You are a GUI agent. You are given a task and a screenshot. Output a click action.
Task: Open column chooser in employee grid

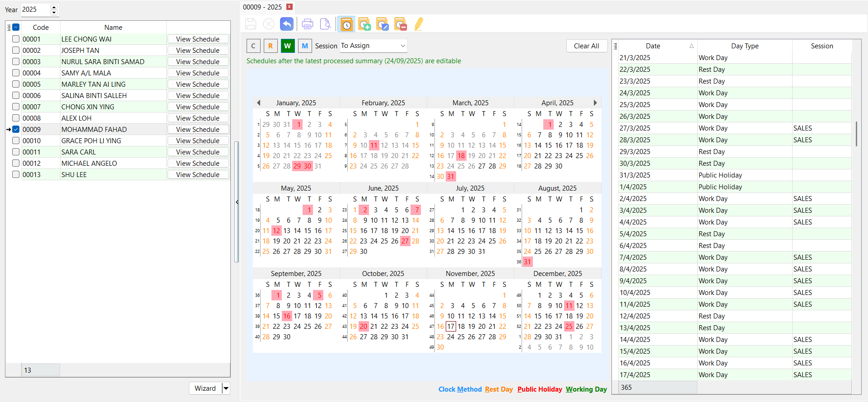(x=9, y=28)
